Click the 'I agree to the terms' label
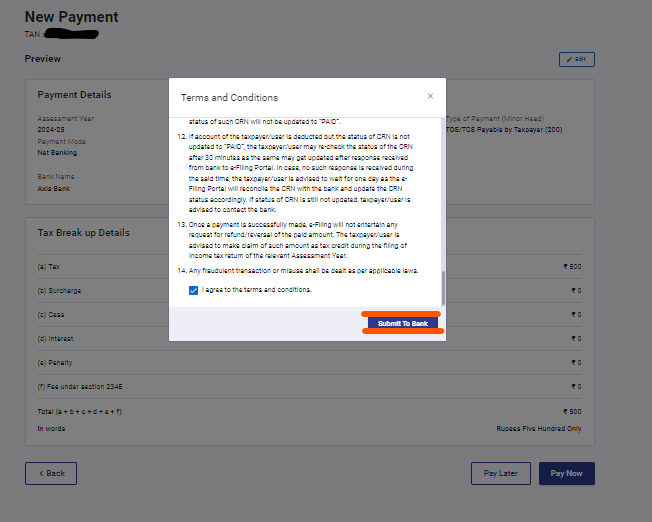 click(256, 290)
